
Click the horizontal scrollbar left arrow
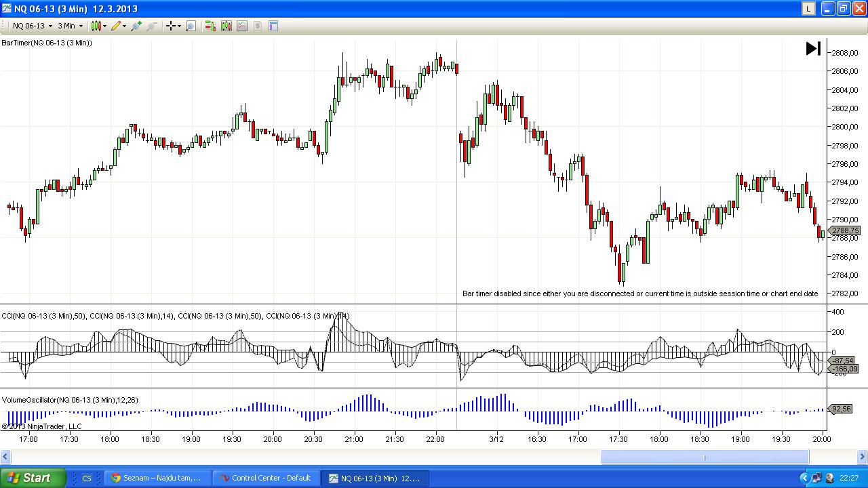(x=5, y=457)
